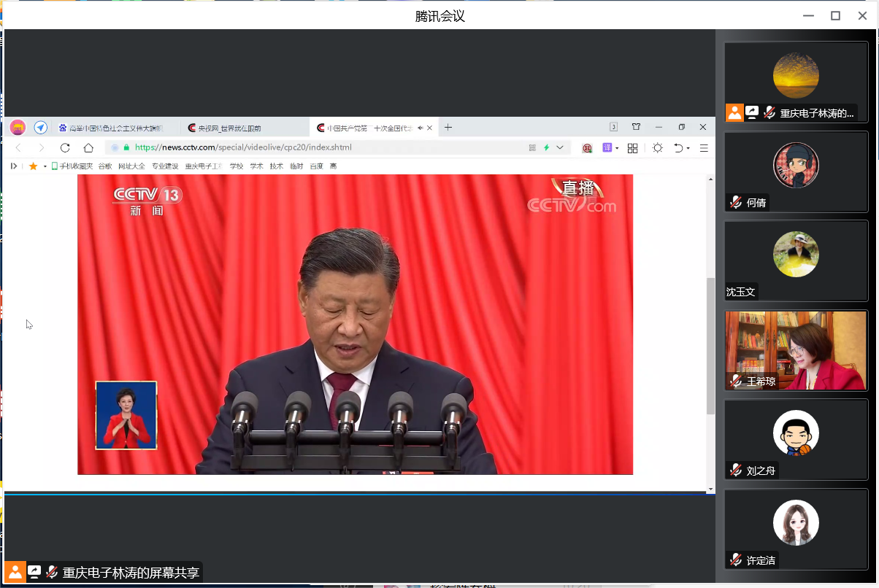Click the browser page vertical scrollbar thumb

coord(710,346)
